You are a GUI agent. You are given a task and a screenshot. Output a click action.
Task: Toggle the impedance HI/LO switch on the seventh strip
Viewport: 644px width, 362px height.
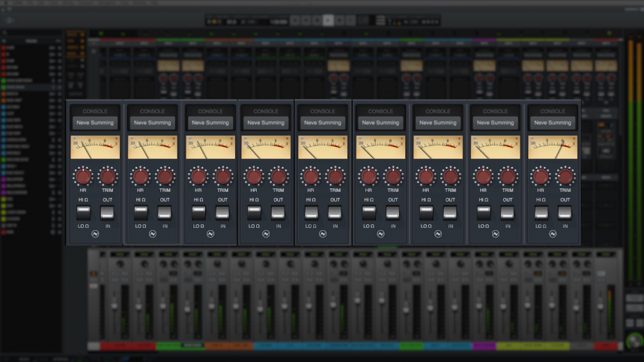[426, 212]
